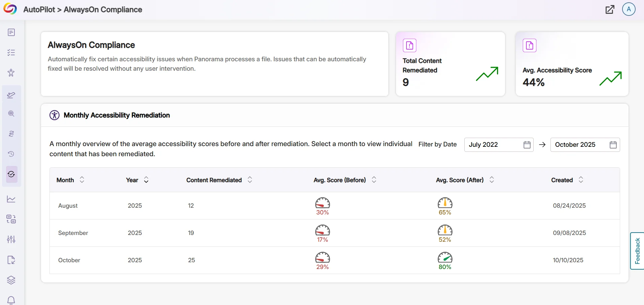
Task: Open the notifications bell in sidebar
Action: click(11, 300)
